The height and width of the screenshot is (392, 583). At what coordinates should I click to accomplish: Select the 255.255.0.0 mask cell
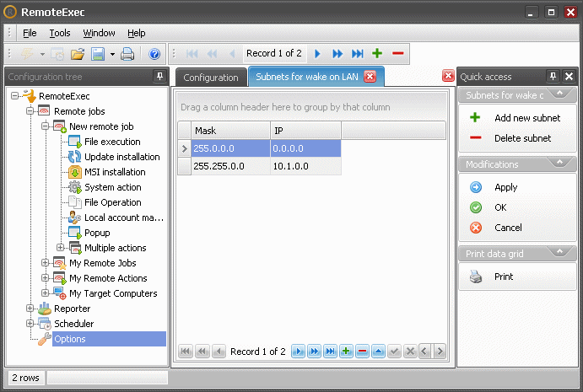(230, 166)
